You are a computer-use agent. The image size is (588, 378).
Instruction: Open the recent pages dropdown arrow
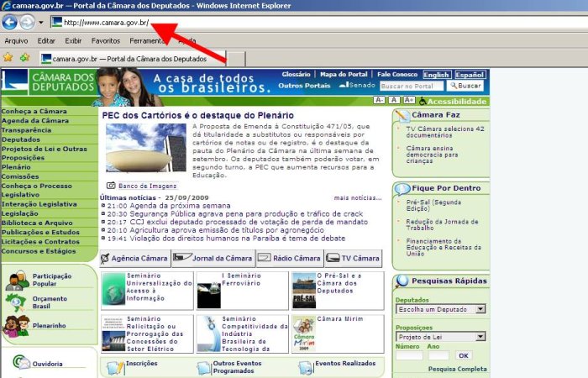point(41,23)
